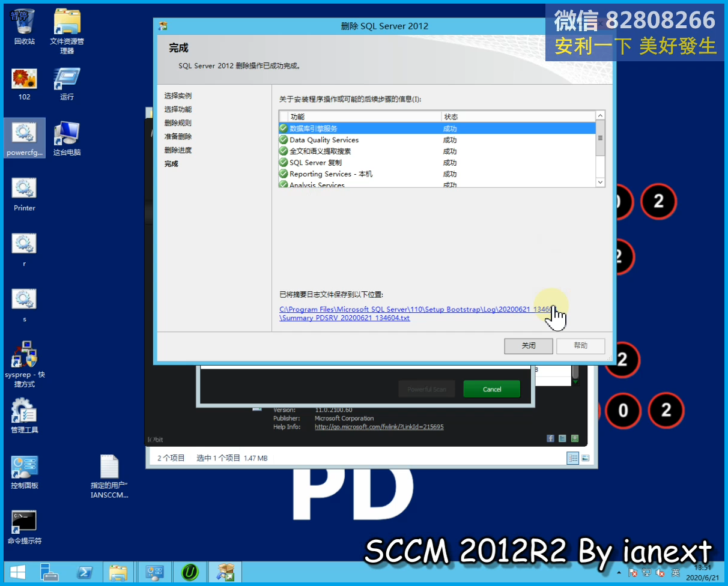This screenshot has height=586, width=728.
Task: Select the Printer desktop icon
Action: [24, 195]
